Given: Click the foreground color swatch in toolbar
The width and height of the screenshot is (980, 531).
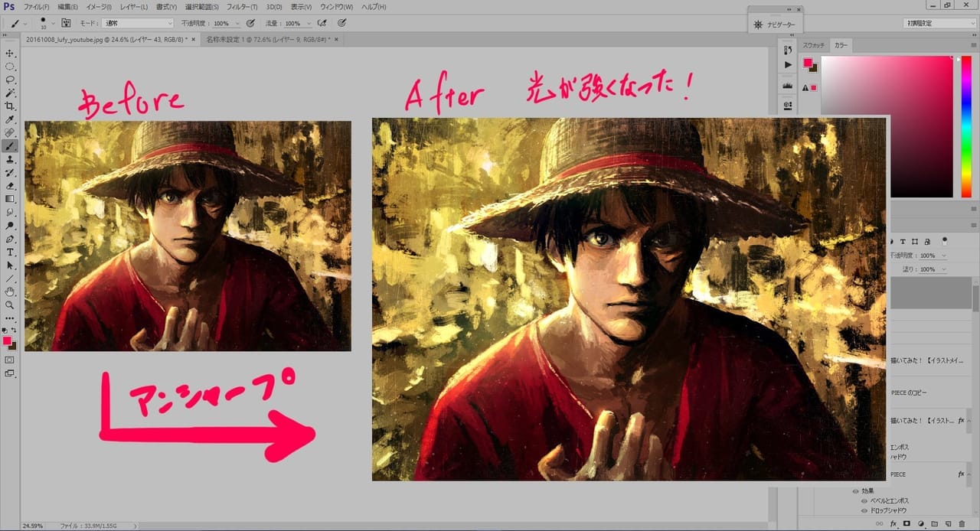Looking at the screenshot, I should click(x=8, y=340).
